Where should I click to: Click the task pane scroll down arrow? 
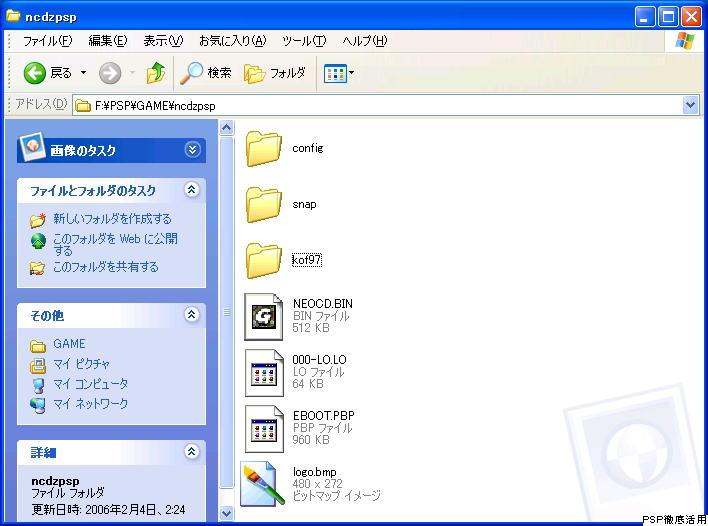[x=227, y=513]
